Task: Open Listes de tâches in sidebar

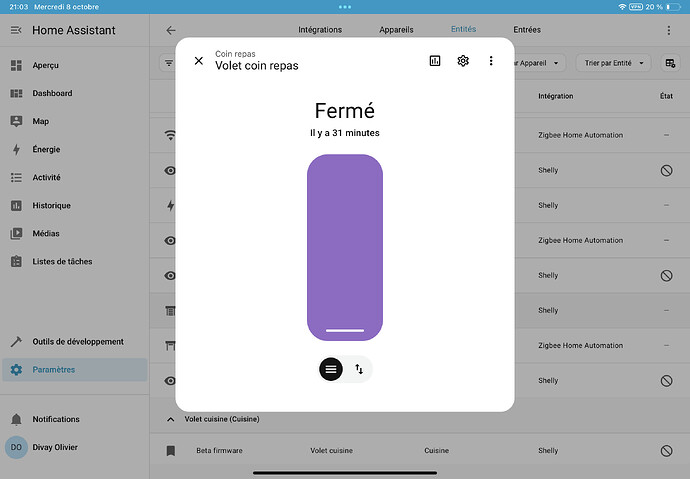Action: coord(75,262)
